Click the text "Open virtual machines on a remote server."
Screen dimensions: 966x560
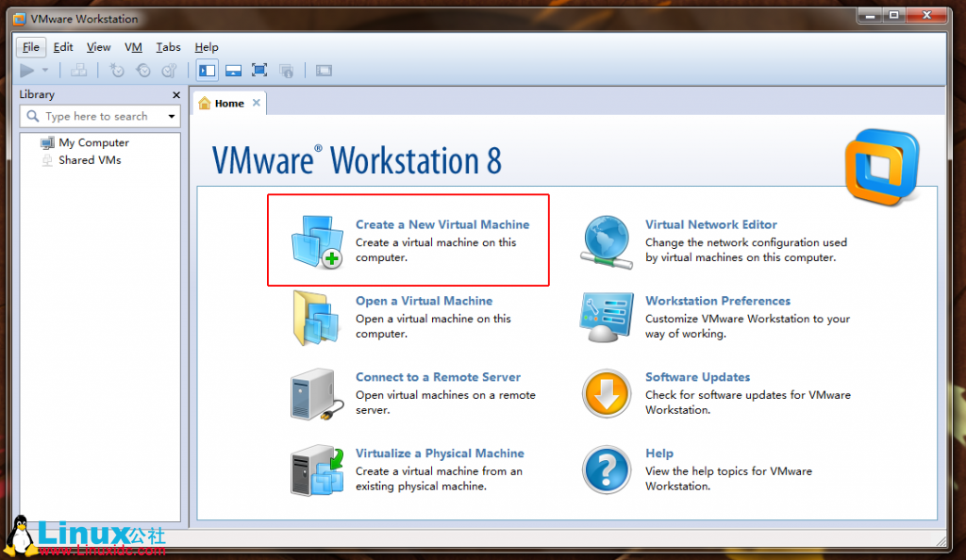[445, 403]
